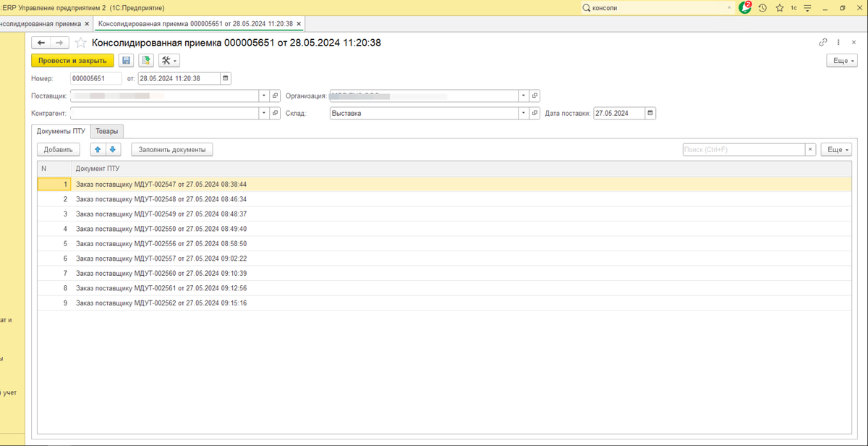Open favorites star icon in title bar
The width and height of the screenshot is (868, 446).
[779, 8]
